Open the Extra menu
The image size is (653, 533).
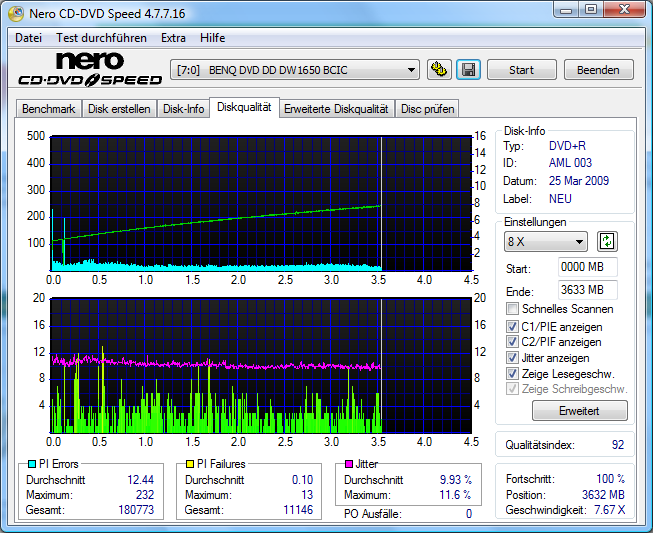tap(173, 38)
